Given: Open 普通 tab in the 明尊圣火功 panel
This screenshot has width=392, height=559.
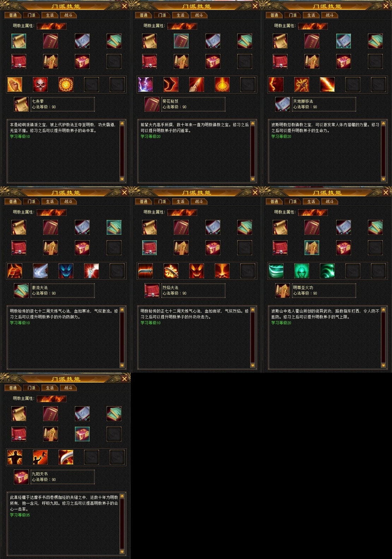Looking at the screenshot, I should coord(274,202).
